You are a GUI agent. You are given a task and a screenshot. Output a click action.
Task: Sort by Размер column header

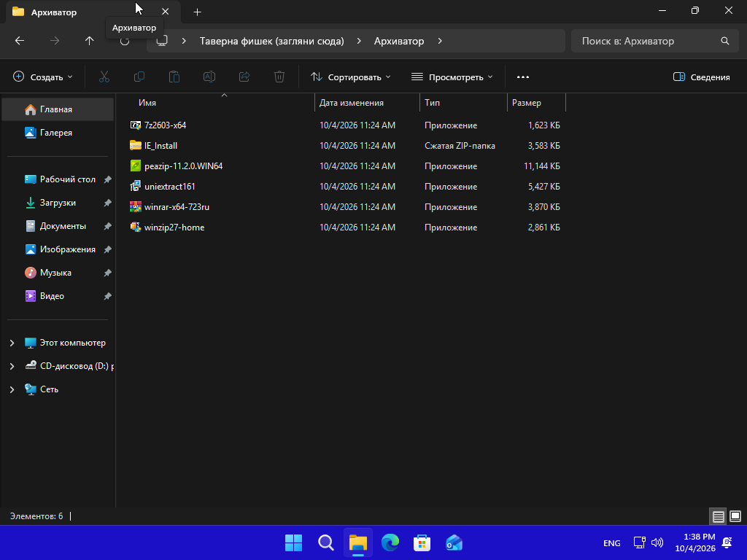(527, 103)
